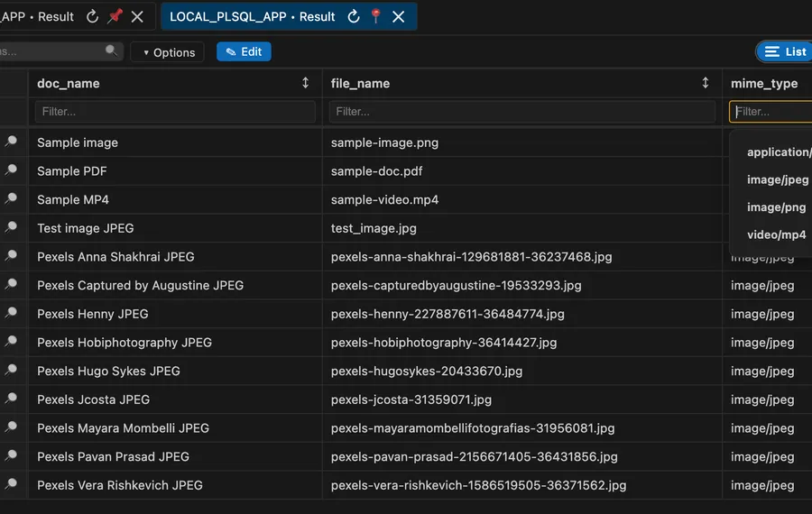Viewport: 812px width, 514px height.
Task: Select image/jpeg from filter suggestions
Action: coord(778,179)
